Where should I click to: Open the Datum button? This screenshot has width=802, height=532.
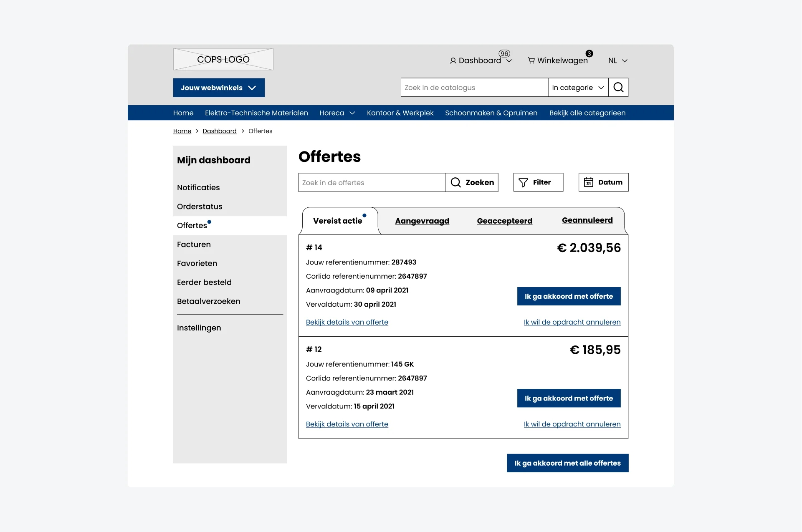(603, 182)
